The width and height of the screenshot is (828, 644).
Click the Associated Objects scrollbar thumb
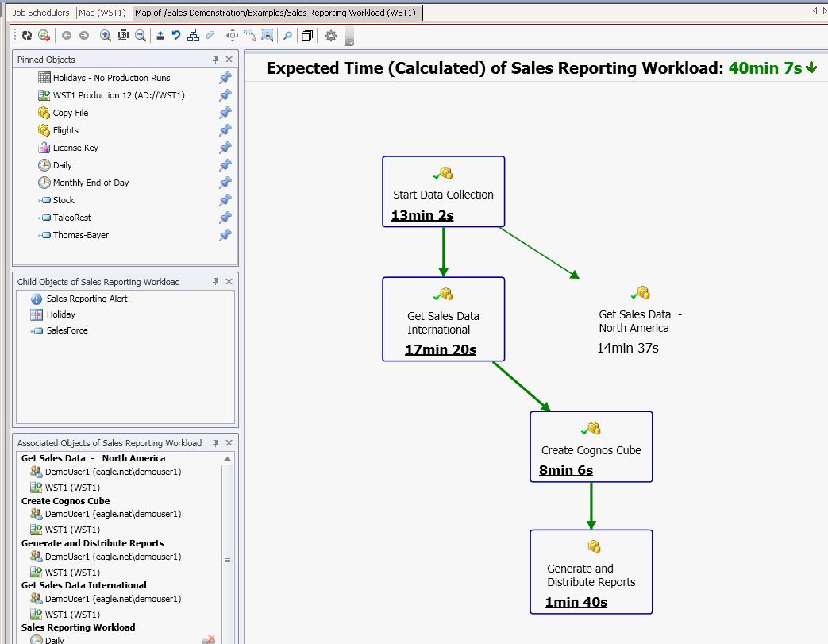tap(228, 559)
